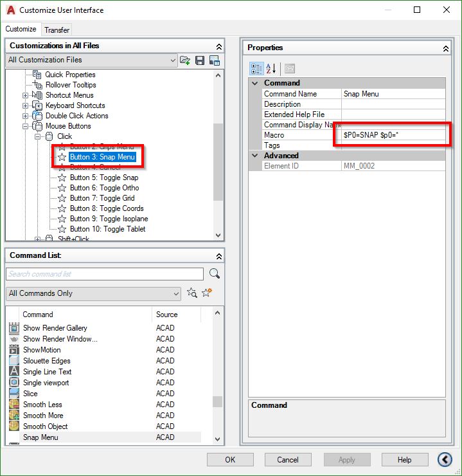Select Button 6: Toggle Ortho
Screen dimensions: 462x476
pyautogui.click(x=104, y=188)
